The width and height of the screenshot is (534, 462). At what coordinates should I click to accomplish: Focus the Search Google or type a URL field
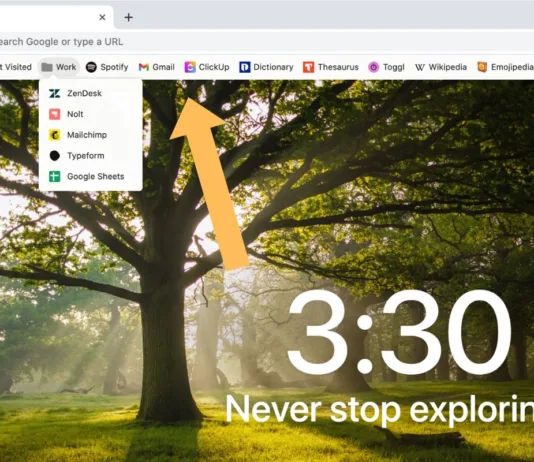tap(267, 42)
